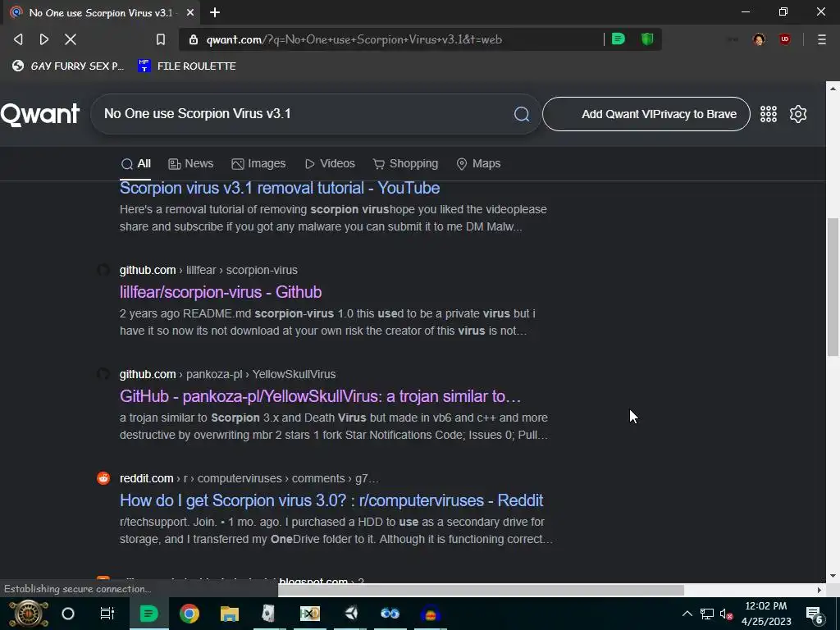The image size is (840, 630).
Task: Open the Start menu button on taskbar
Action: [29, 614]
